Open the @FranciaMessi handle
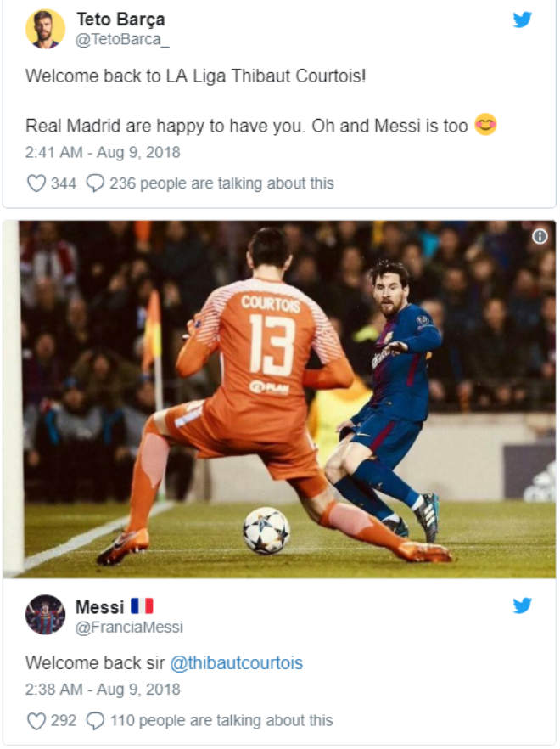 point(129,627)
